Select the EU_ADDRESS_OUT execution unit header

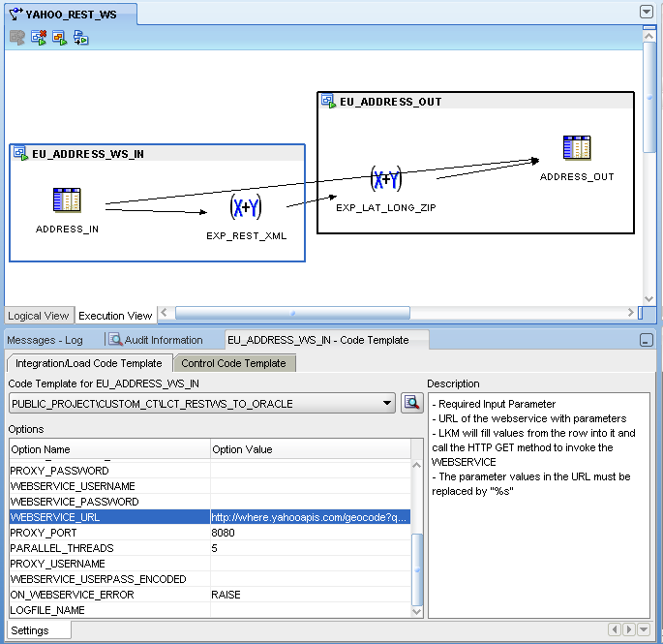(x=475, y=102)
